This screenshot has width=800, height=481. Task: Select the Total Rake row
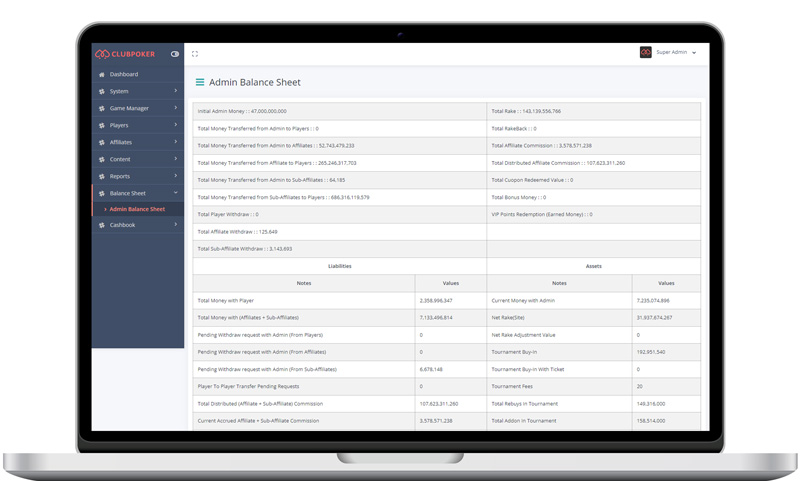(x=594, y=111)
